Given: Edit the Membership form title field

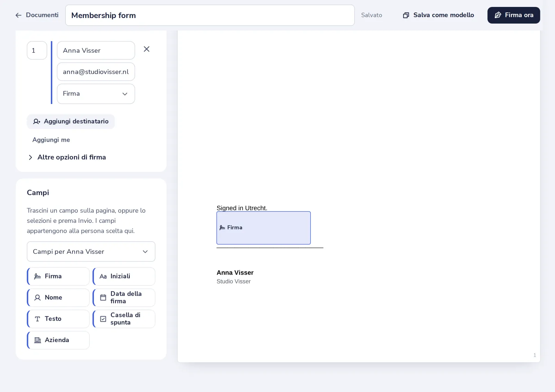Looking at the screenshot, I should pyautogui.click(x=210, y=15).
